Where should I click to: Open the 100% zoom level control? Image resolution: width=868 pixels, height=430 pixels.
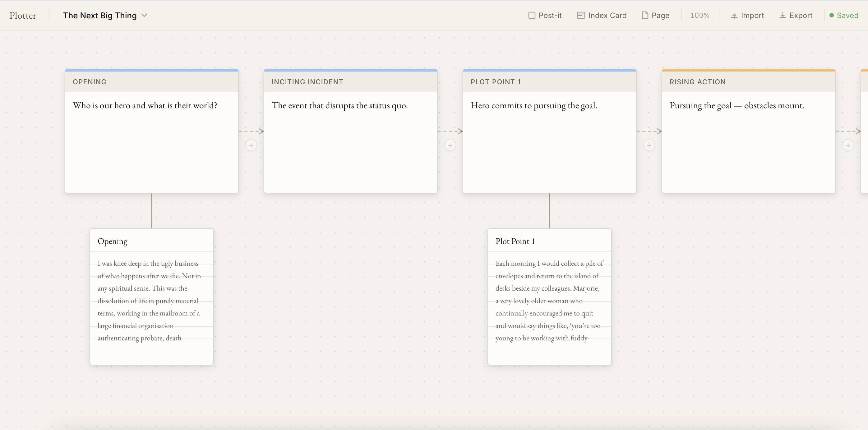(x=699, y=16)
